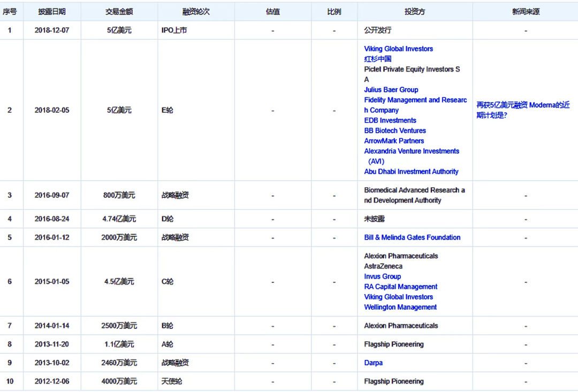Select the 4.74亿美元 amount cell

[119, 219]
